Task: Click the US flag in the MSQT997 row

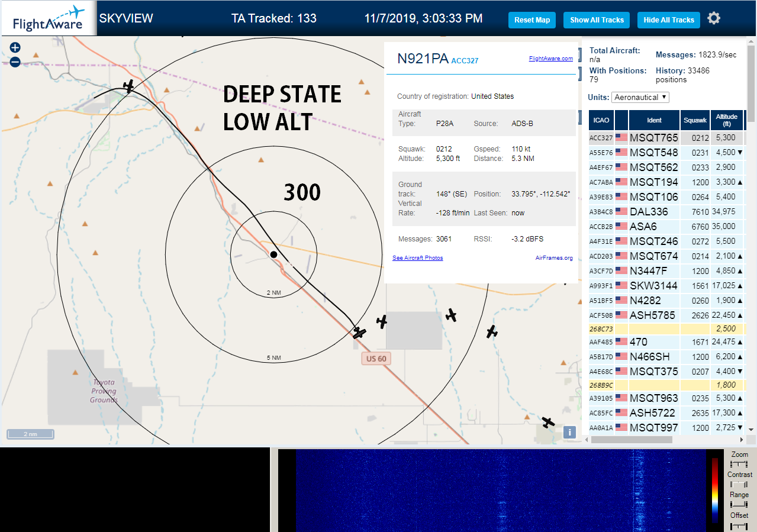Action: 621,428
